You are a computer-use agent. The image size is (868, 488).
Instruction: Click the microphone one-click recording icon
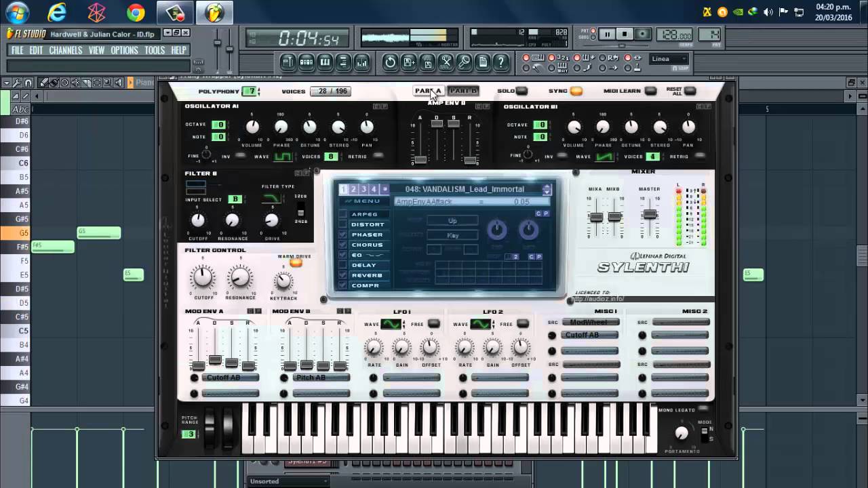coord(464,62)
